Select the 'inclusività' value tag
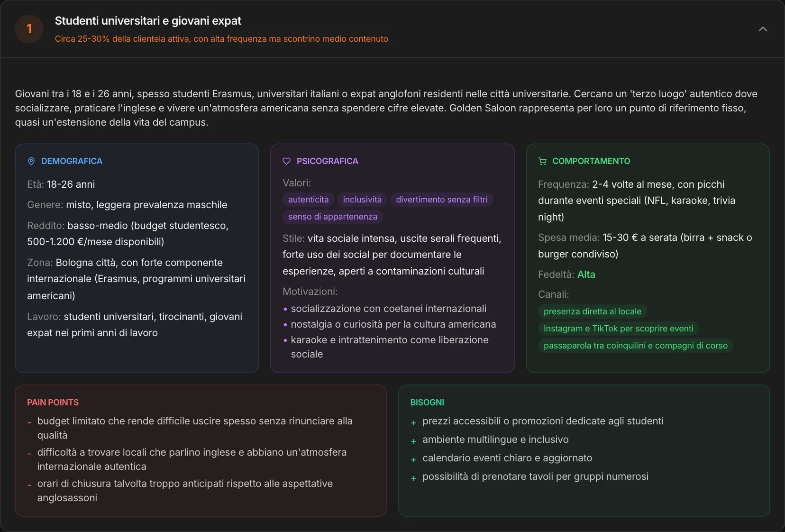785x532 pixels. (362, 200)
